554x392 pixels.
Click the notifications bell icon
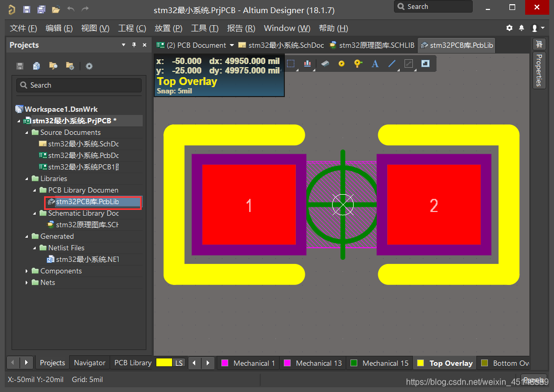click(521, 28)
